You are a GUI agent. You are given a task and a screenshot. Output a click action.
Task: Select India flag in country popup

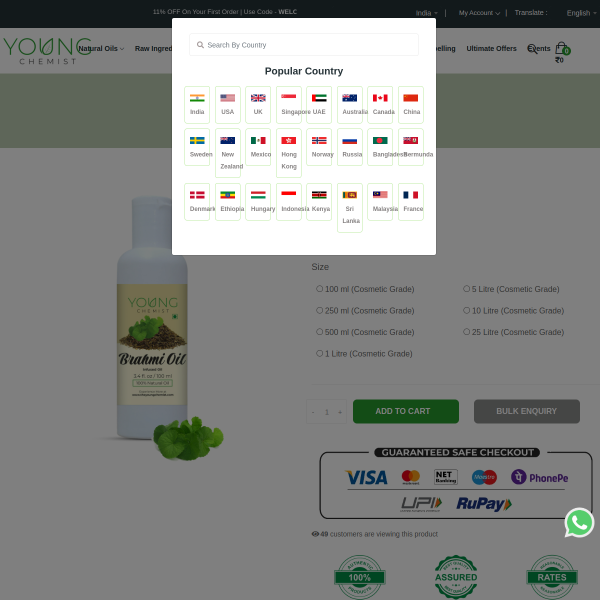pos(197,104)
